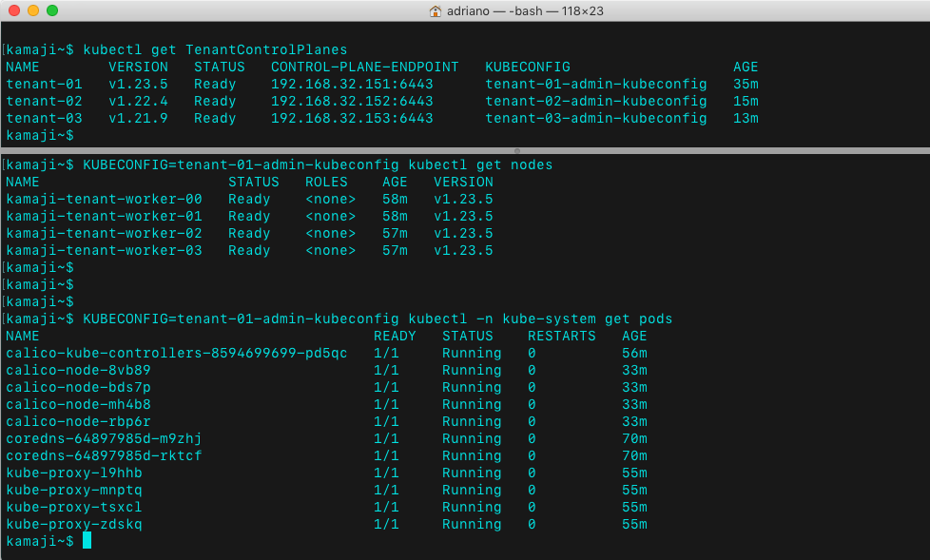The height and width of the screenshot is (560, 930).
Task: Click the split pane divider handle
Action: pos(516,150)
